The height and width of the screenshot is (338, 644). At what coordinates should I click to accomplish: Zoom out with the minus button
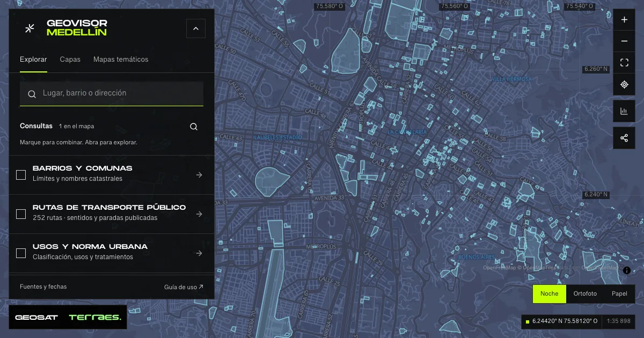click(624, 41)
